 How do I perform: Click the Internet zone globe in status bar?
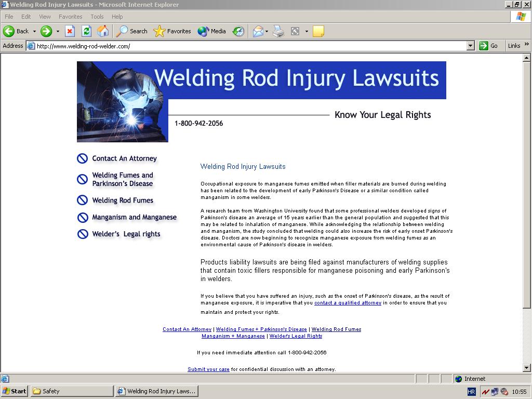tap(459, 379)
